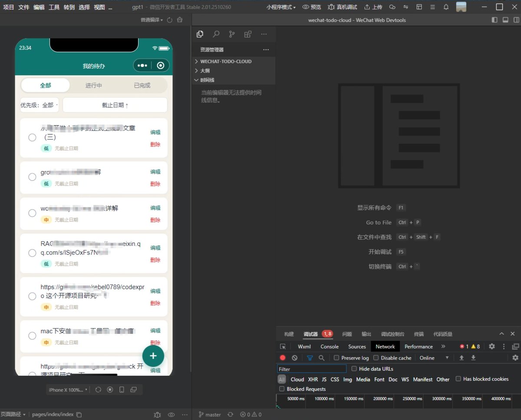Enable the Disable cache checkbox
This screenshot has width=521, height=420.
tap(376, 358)
